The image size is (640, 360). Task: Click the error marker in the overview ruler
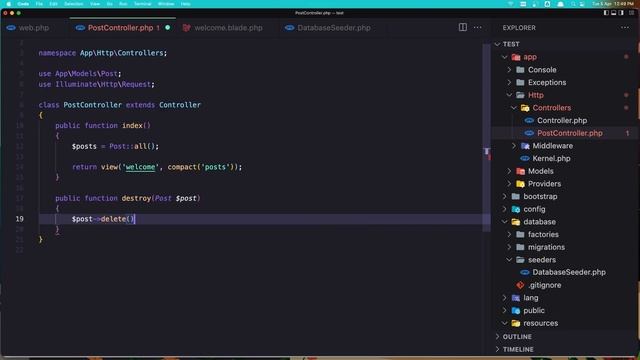(x=489, y=157)
